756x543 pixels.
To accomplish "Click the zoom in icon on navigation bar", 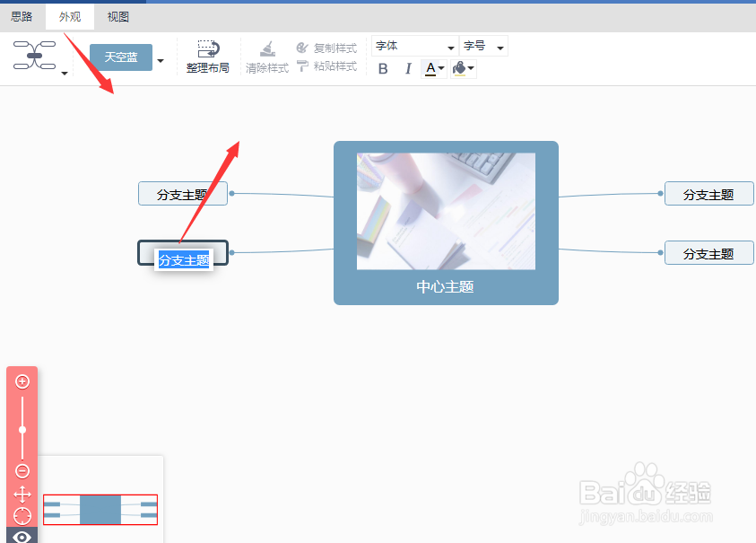I will click(22, 381).
